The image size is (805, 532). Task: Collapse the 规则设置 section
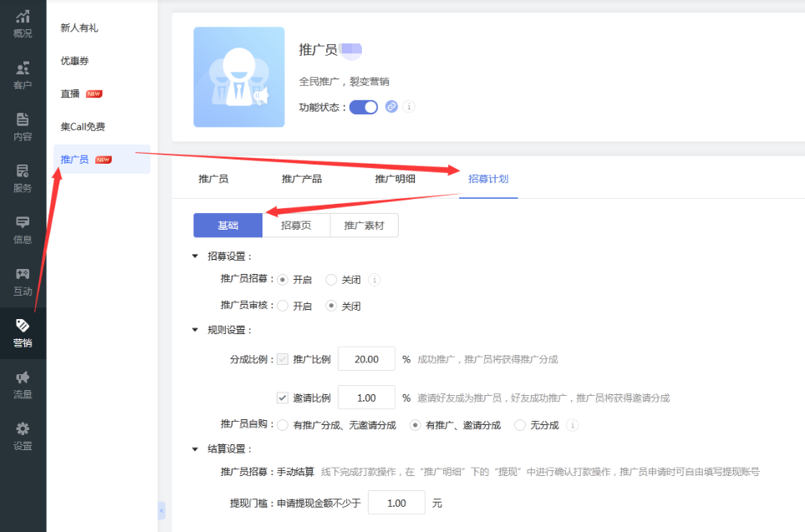point(196,330)
